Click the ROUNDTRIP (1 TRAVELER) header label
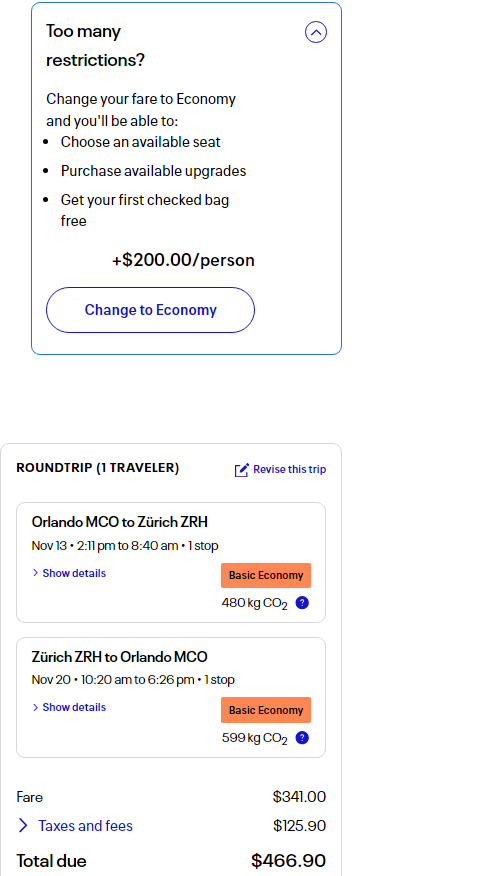Image resolution: width=500 pixels, height=876 pixels. 98,468
